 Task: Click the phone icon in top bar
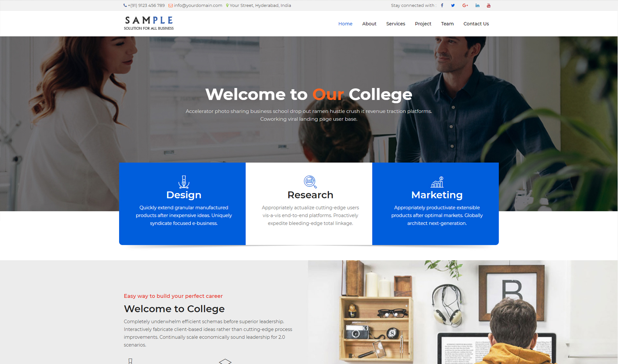click(125, 5)
